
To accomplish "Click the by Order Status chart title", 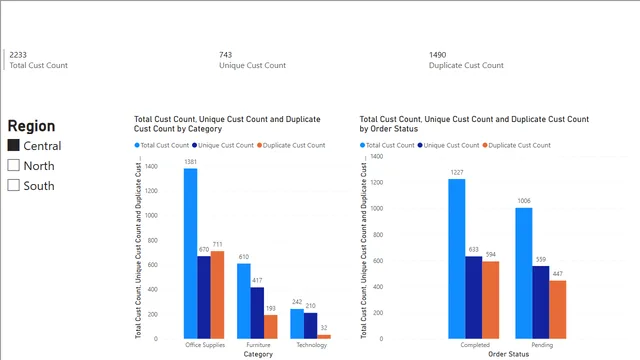I will [474, 124].
